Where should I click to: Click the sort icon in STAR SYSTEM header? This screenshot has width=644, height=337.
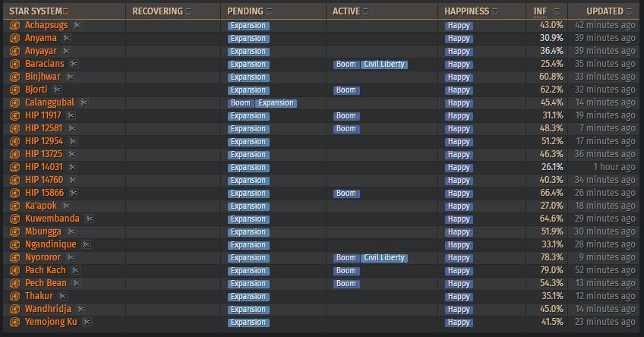click(66, 11)
